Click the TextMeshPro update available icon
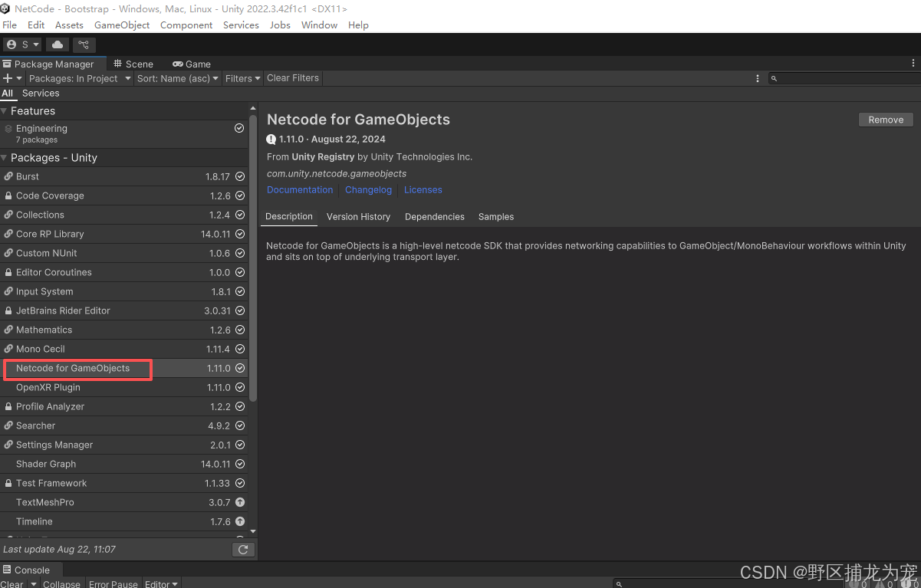 point(240,502)
